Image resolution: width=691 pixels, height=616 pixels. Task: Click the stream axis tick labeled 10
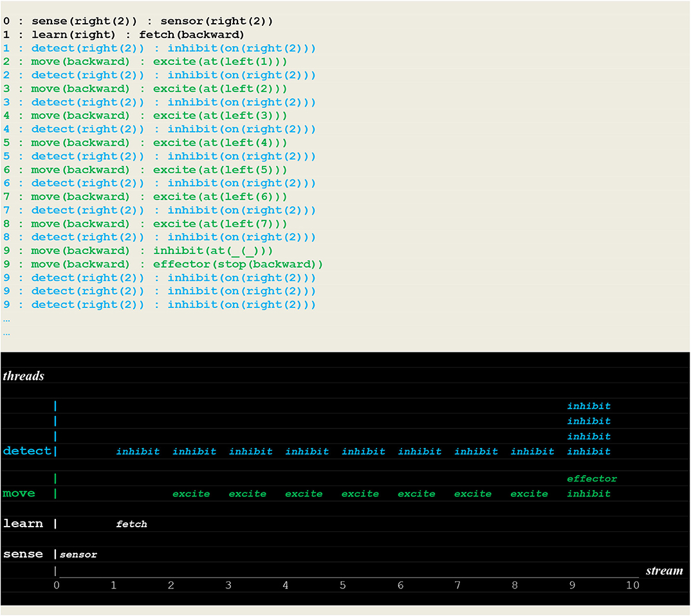(633, 586)
